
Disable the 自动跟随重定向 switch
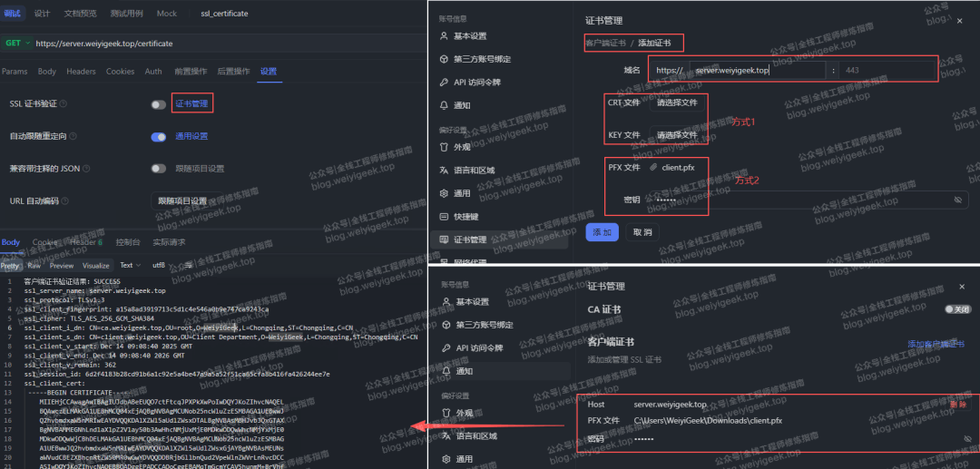(159, 136)
